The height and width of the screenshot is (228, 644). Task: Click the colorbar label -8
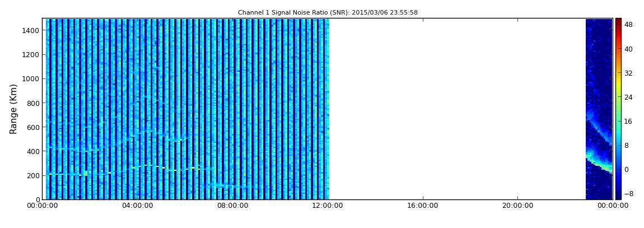(628, 193)
